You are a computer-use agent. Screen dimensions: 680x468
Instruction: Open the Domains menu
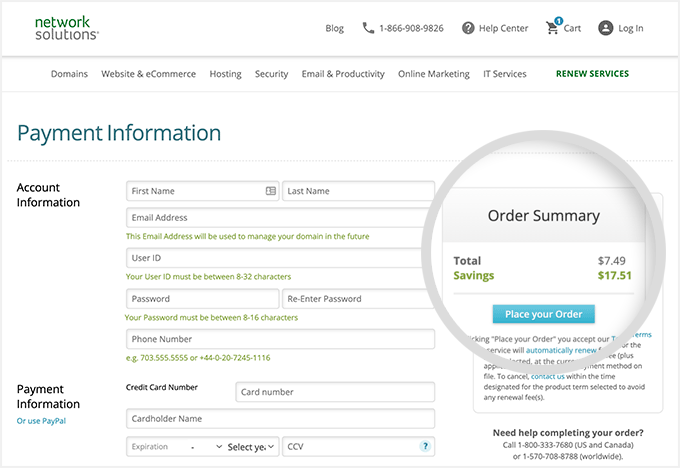(69, 74)
